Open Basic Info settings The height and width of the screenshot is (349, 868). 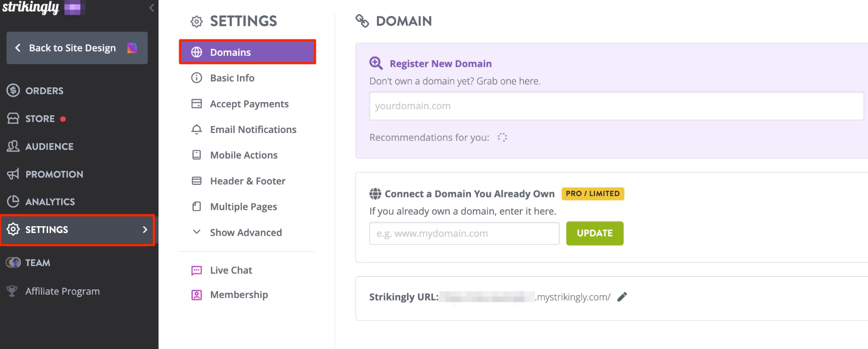click(x=232, y=78)
